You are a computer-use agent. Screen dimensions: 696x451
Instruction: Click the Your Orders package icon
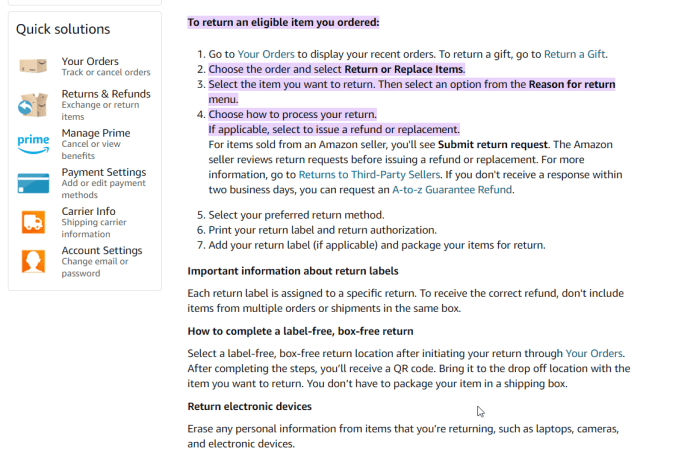point(33,66)
